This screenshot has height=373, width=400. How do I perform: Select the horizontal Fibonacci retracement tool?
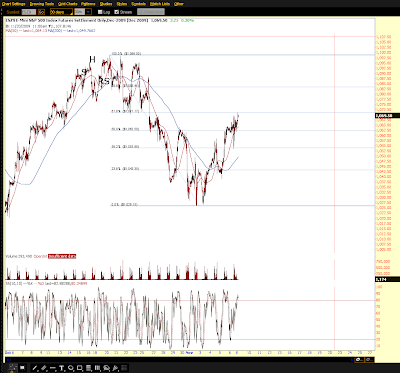88,368
